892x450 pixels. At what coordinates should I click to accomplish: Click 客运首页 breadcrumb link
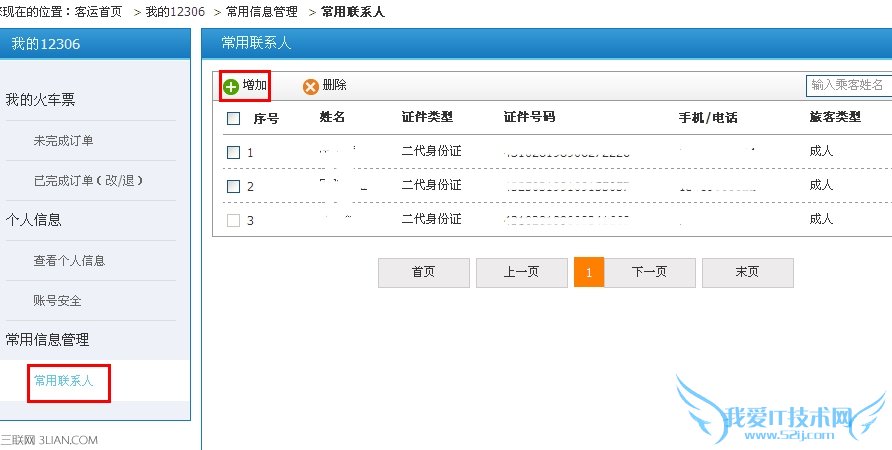[x=98, y=11]
